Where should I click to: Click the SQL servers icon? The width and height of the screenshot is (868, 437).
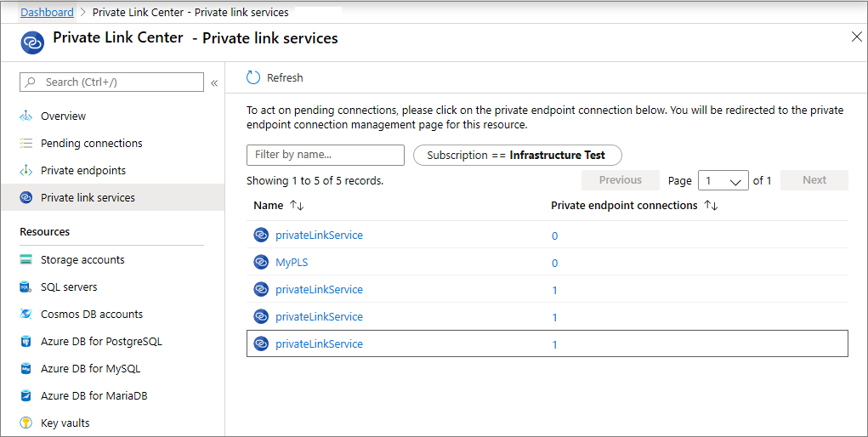(x=26, y=287)
